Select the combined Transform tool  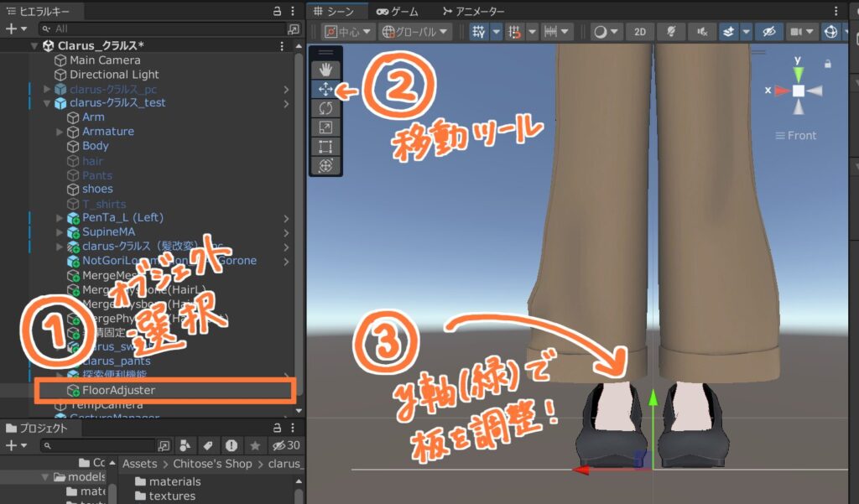pyautogui.click(x=325, y=166)
